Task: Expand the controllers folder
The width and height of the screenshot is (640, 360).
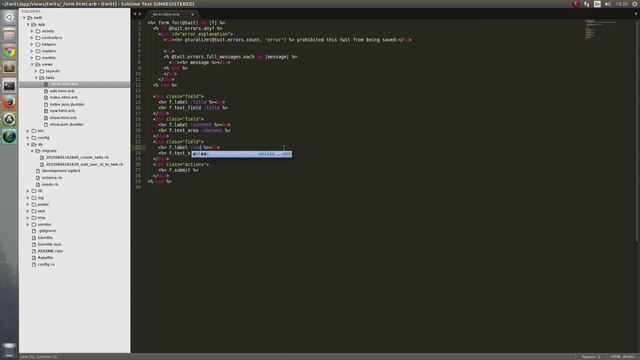Action: tap(32, 38)
